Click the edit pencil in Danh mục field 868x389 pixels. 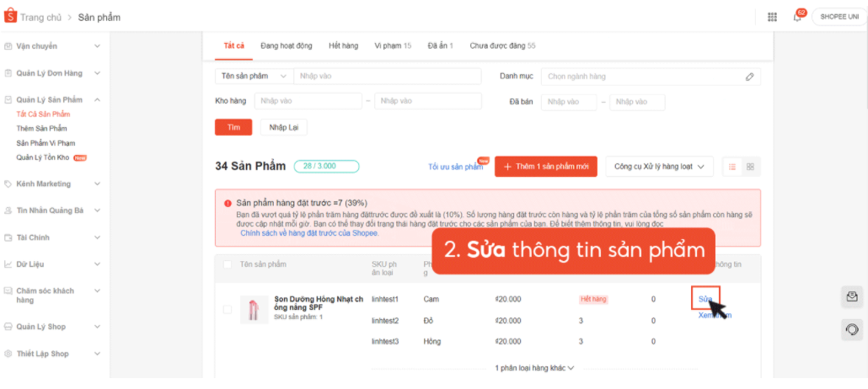click(x=749, y=77)
